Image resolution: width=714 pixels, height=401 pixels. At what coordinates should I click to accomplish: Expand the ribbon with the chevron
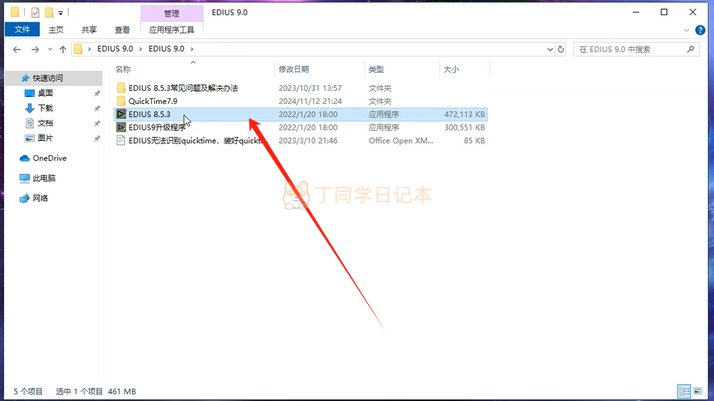[687, 30]
